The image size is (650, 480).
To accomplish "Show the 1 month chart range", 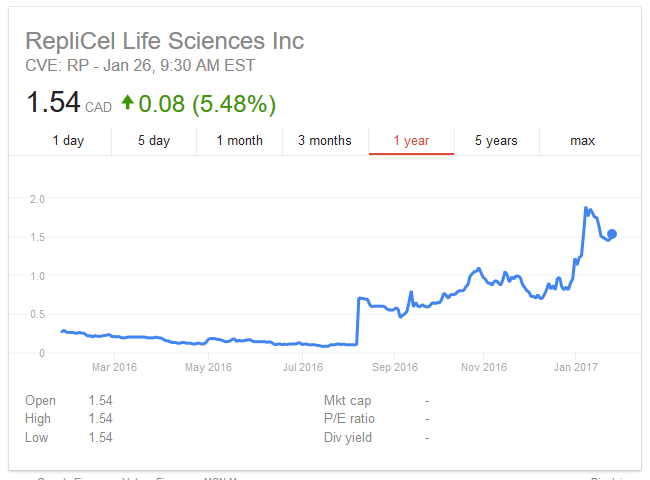I will click(x=240, y=141).
